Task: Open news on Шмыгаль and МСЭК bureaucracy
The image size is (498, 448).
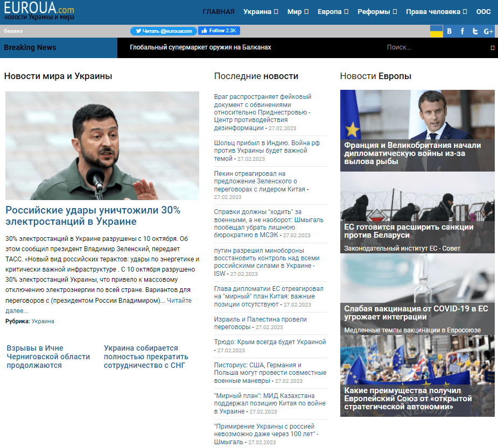Action: (x=269, y=223)
